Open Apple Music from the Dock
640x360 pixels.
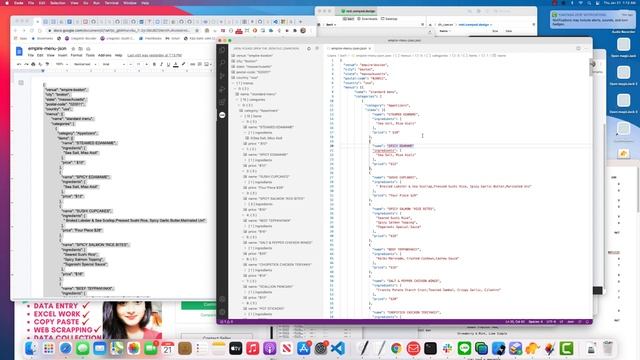pos(253,348)
